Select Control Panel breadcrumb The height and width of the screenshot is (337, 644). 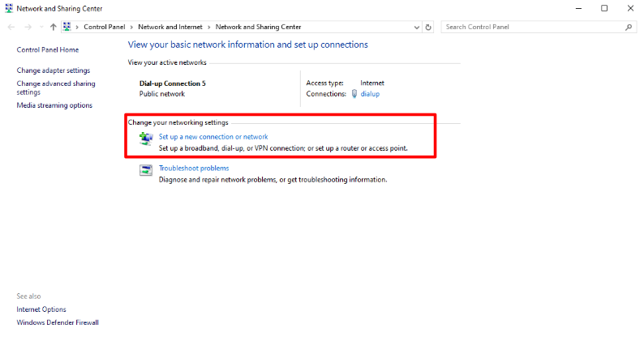[x=105, y=27]
